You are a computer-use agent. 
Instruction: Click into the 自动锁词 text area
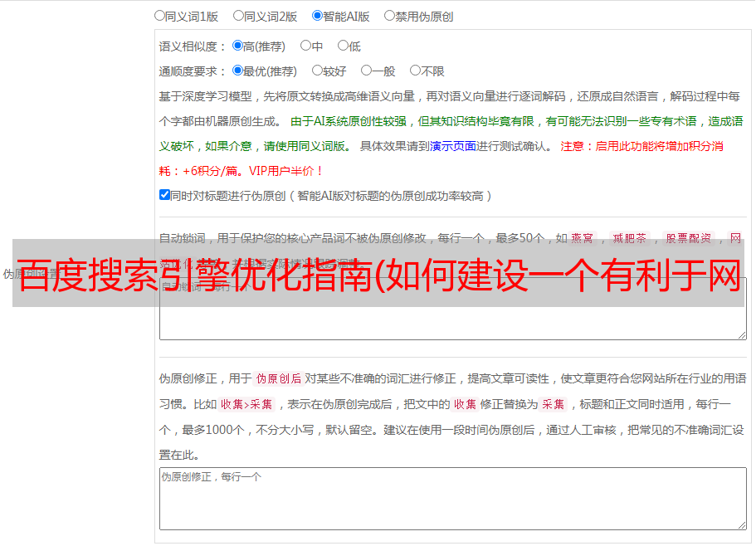coord(453,309)
